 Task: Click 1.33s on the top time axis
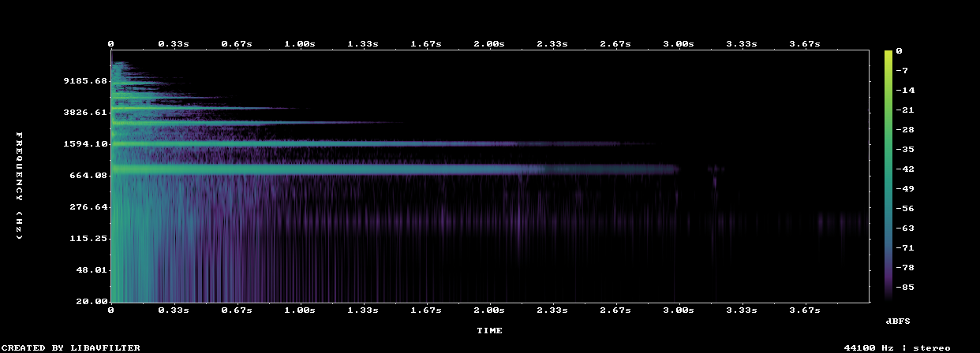point(363,44)
